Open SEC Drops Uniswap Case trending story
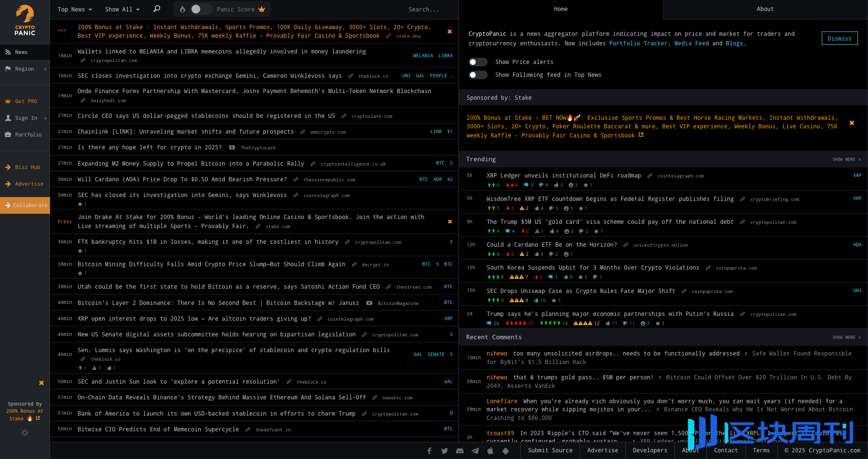The width and height of the screenshot is (868, 459). 581,291
